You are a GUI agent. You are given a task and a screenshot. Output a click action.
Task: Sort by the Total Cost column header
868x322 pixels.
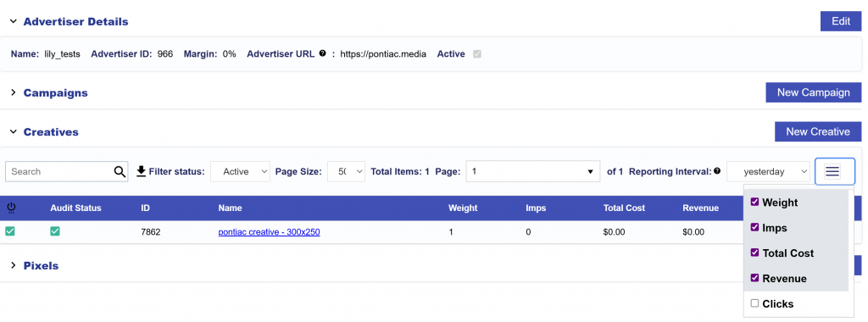click(625, 208)
